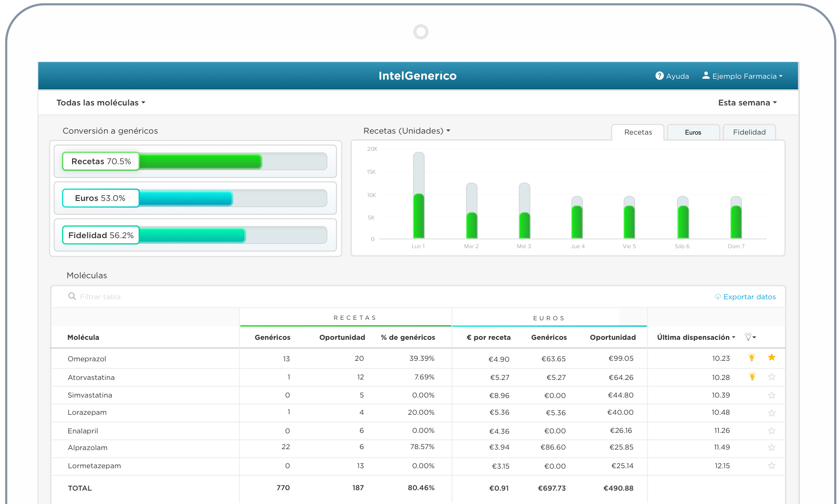Switch to the Euros chart tab
The image size is (838, 504).
tap(693, 132)
